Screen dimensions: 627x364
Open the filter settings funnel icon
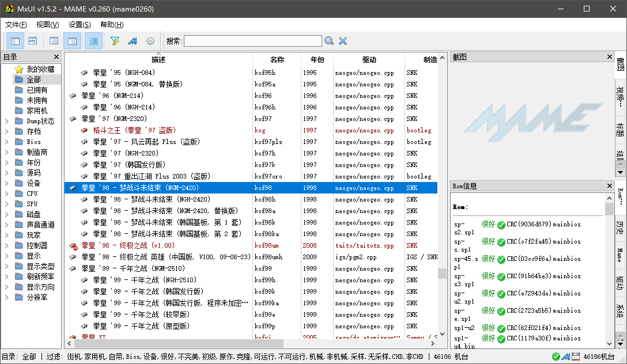coord(115,41)
